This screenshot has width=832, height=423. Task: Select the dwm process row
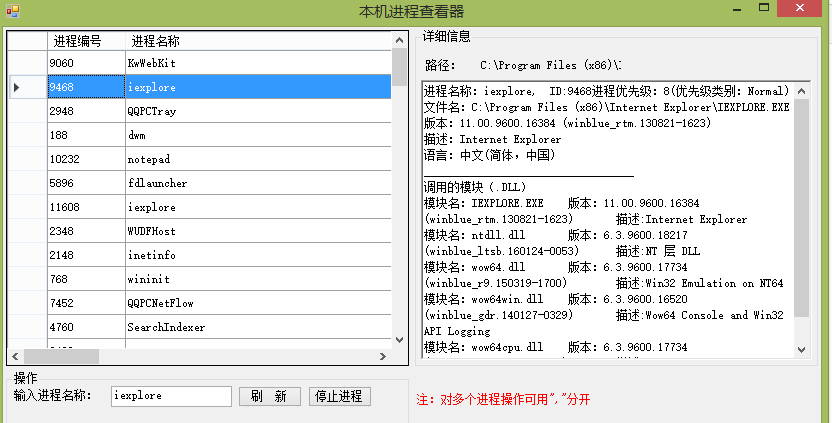click(258, 135)
